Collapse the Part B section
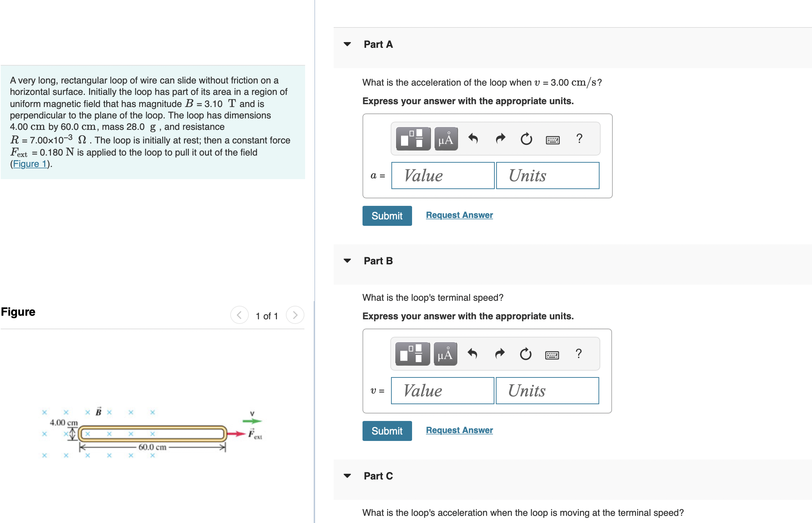812x523 pixels. [347, 261]
